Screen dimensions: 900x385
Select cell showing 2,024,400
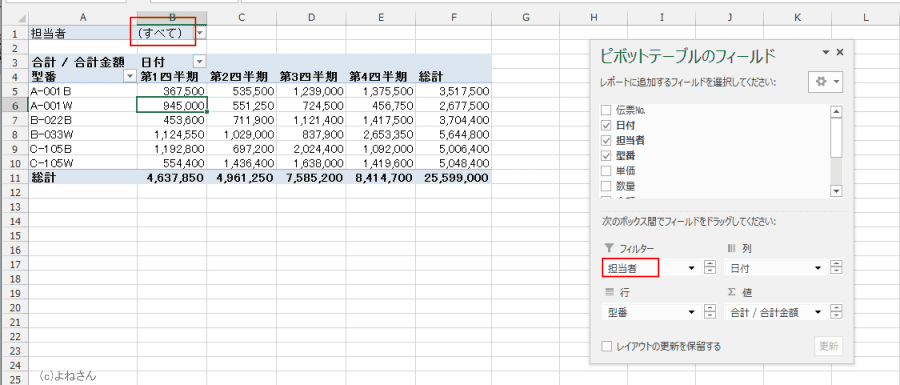click(x=311, y=149)
